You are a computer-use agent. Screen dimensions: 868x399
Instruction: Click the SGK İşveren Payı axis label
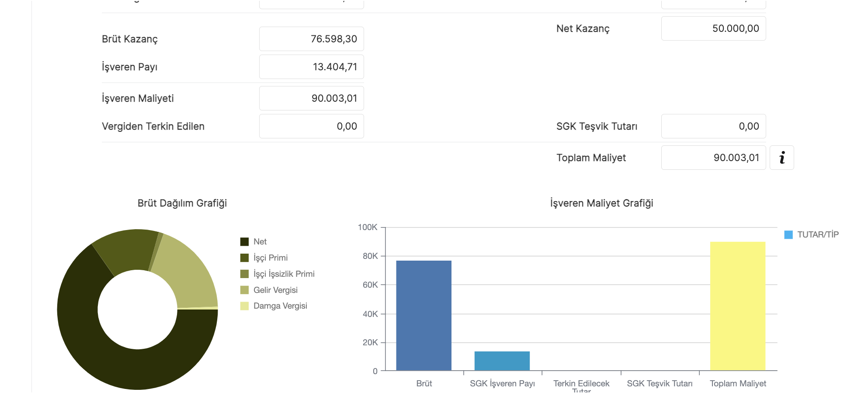(502, 383)
